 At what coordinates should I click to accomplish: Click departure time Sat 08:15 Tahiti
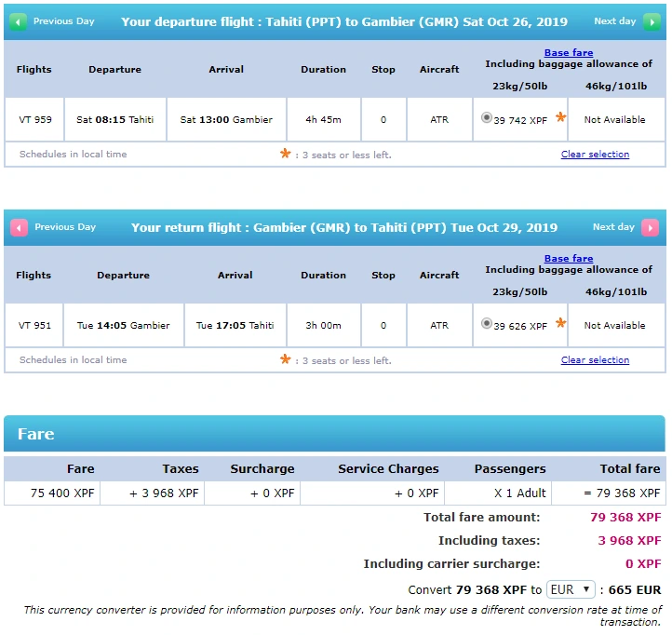click(114, 119)
